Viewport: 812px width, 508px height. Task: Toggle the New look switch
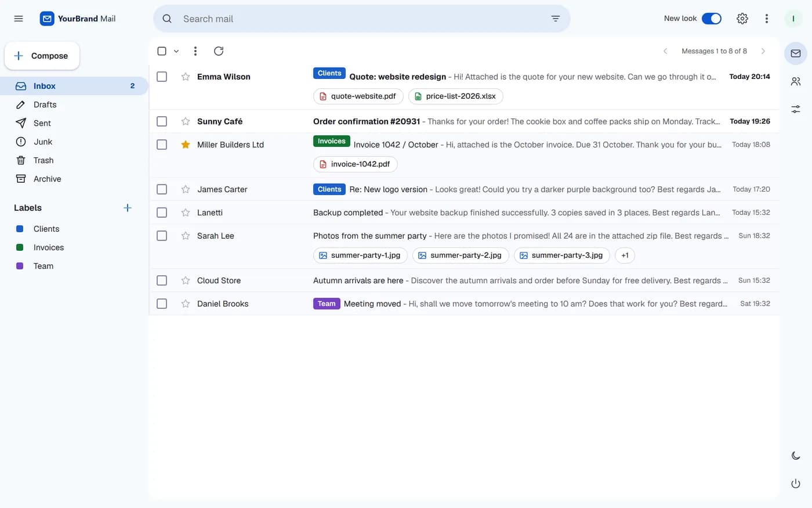[712, 19]
